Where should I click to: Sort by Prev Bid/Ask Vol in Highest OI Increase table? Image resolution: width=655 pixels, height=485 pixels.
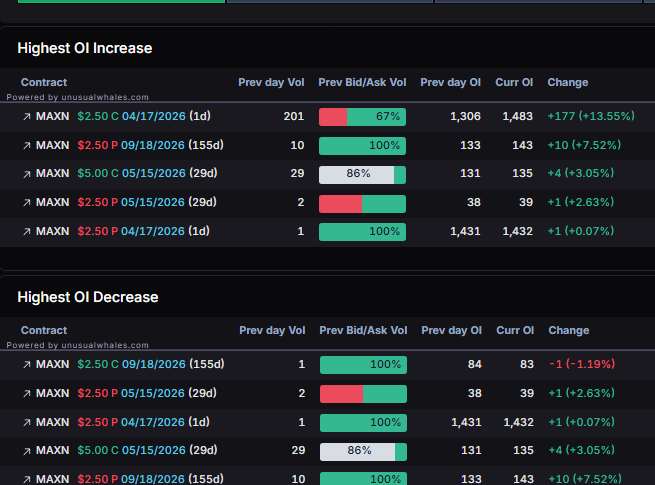[x=362, y=82]
